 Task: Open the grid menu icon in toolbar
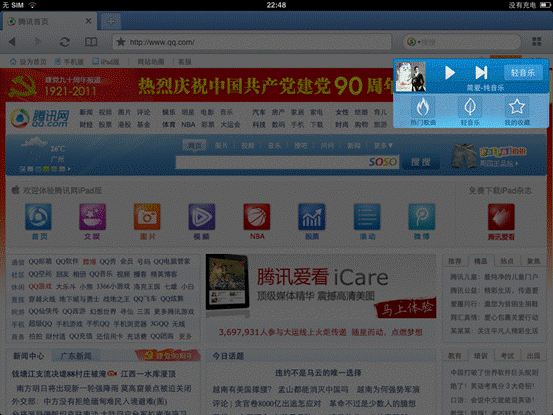pyautogui.click(x=537, y=42)
